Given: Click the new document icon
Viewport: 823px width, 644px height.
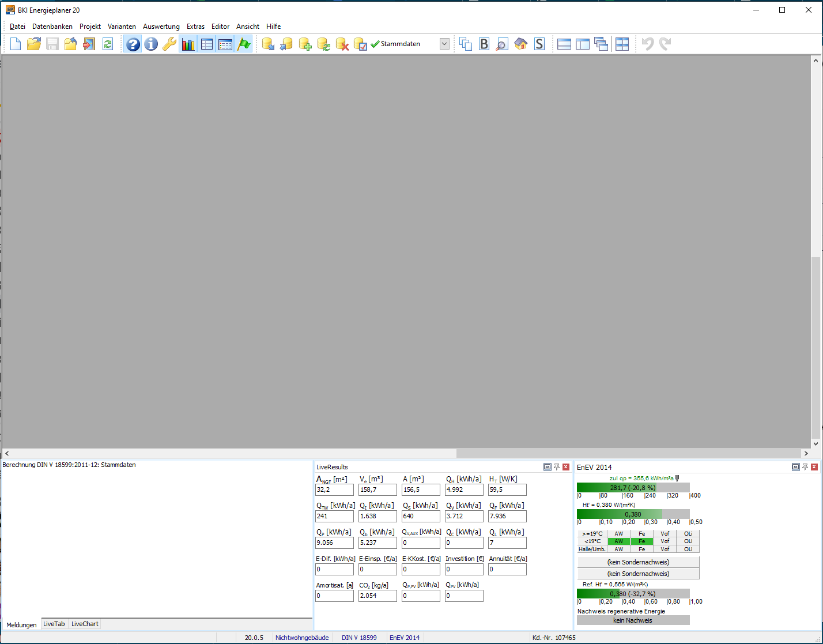Looking at the screenshot, I should [16, 44].
